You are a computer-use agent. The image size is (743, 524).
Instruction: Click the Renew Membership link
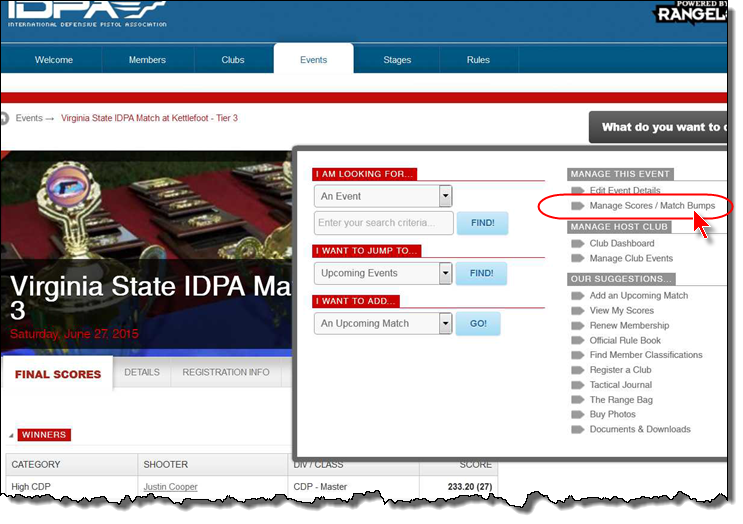[629, 326]
